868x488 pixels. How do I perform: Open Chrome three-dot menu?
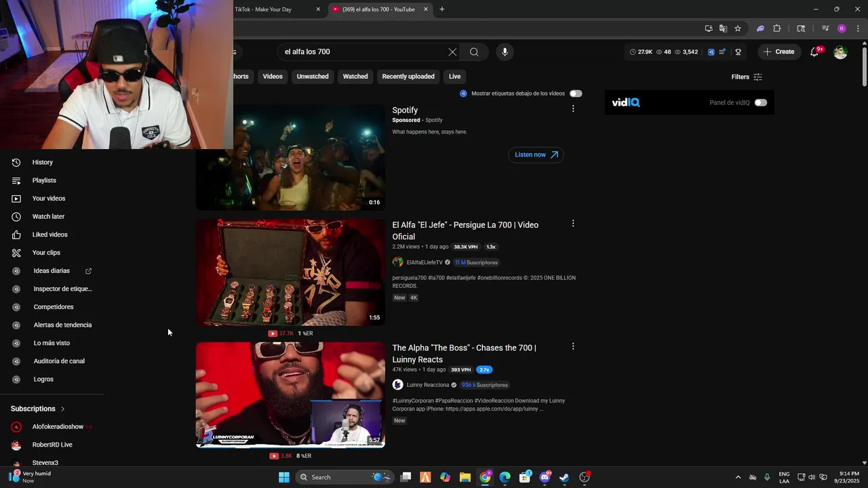tap(858, 28)
